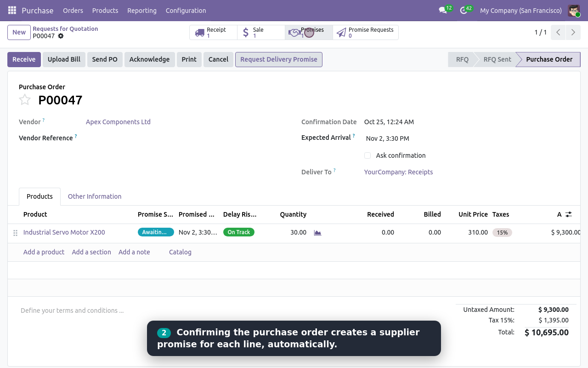Grab the row handle of Industrial Servo Motor

[15, 233]
